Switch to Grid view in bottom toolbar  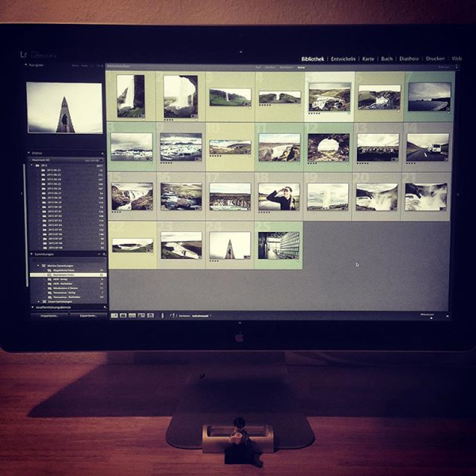pos(114,316)
